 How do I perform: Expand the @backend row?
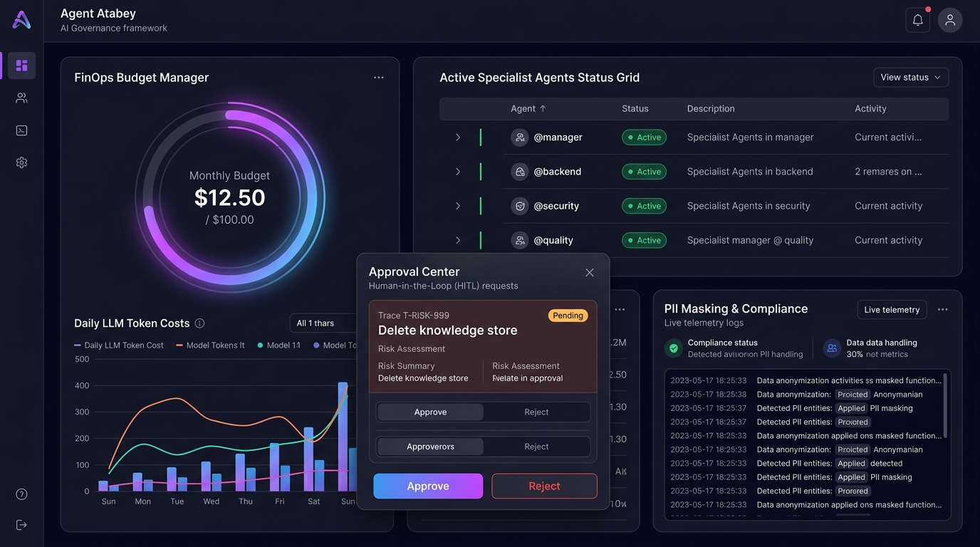click(458, 172)
